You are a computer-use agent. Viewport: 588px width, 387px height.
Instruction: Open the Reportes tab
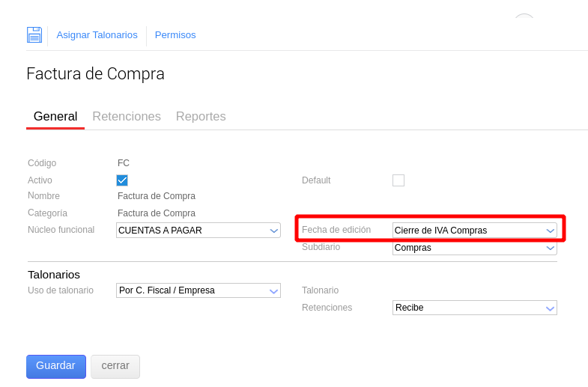pyautogui.click(x=201, y=117)
